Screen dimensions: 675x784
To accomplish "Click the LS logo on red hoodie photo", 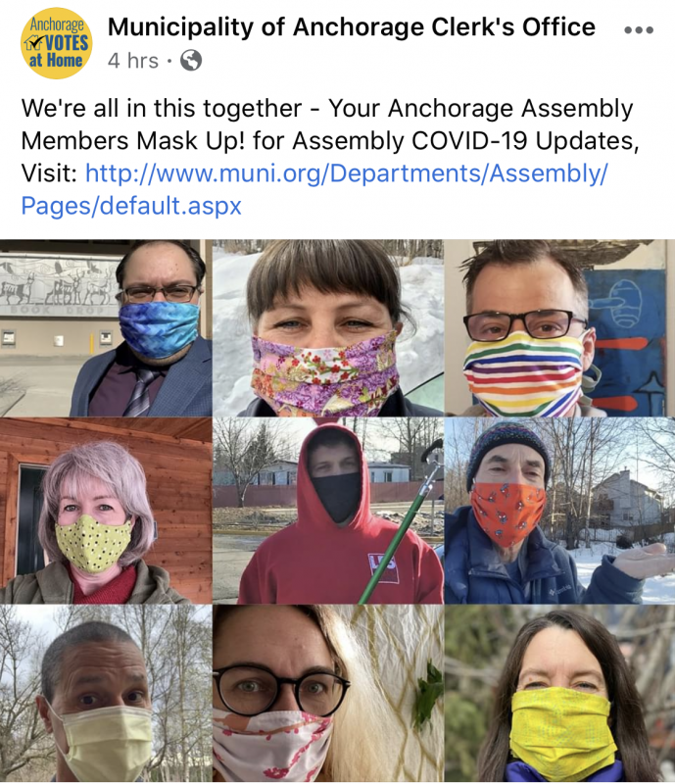I will (383, 568).
